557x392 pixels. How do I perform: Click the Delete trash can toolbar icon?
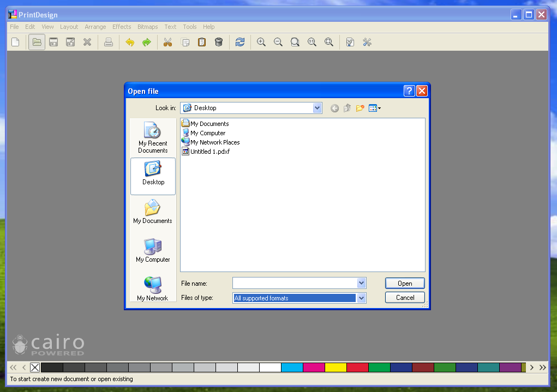[219, 43]
